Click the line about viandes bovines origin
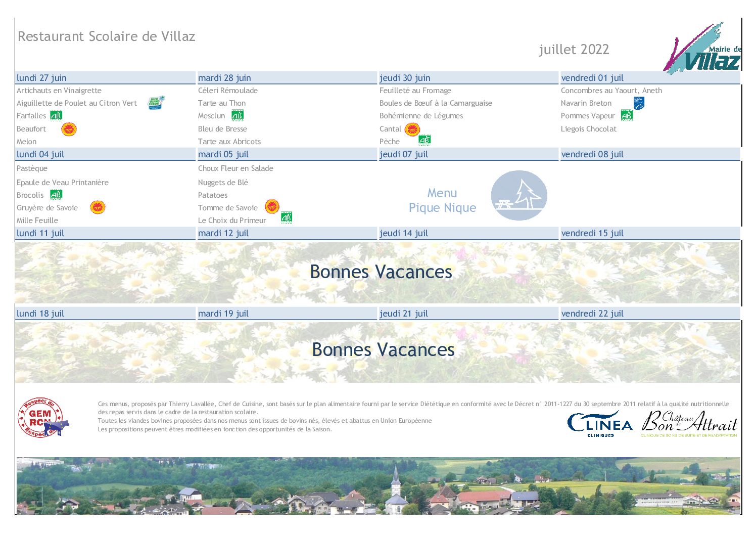Image resolution: width=756 pixels, height=535 pixels. coord(265,421)
